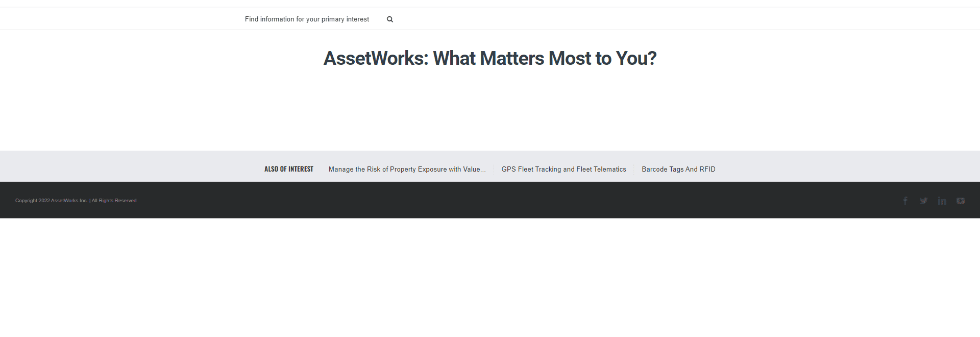Open the search magnifier icon
Viewport: 980px width, 337px height.
tap(390, 19)
